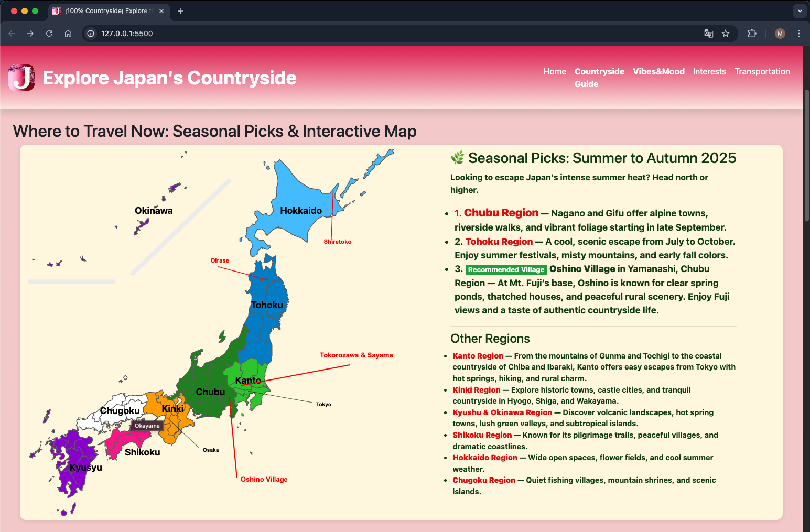Screen dimensions: 810x532
Task: Open the Hokkaido Region link
Action: (x=485, y=458)
